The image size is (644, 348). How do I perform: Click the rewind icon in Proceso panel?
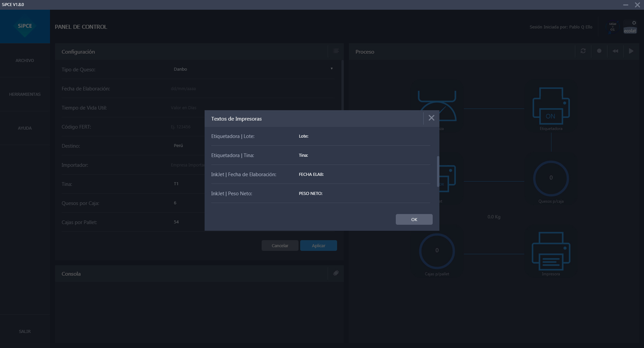click(615, 51)
